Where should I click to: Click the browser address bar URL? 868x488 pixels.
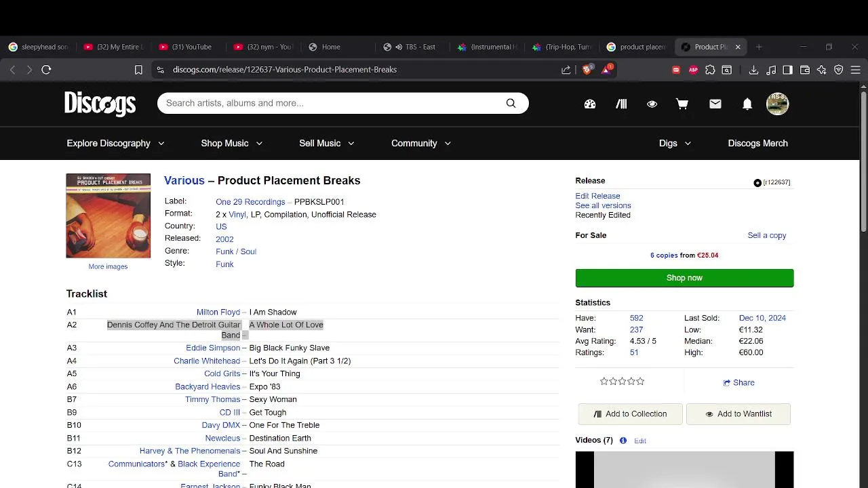pos(285,69)
